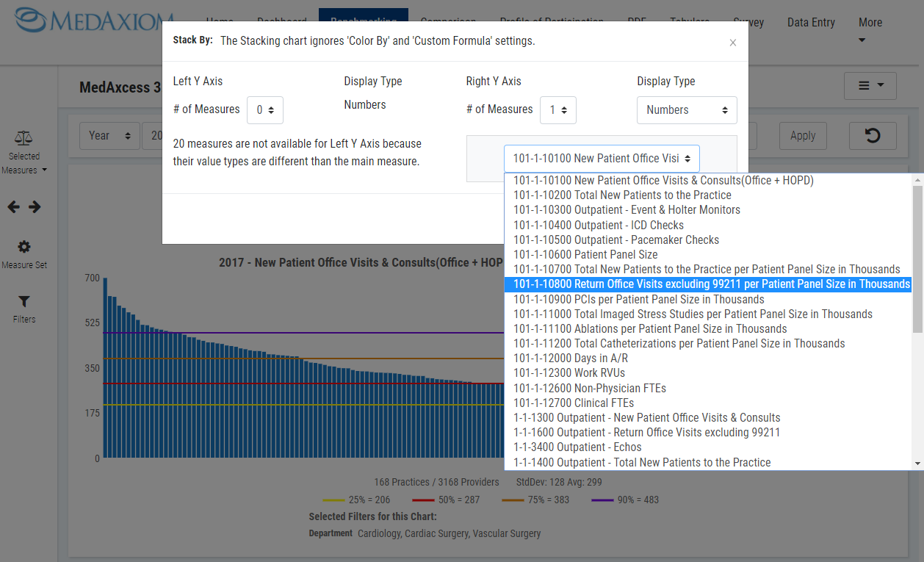
Task: Click the right arrow navigation icon
Action: click(35, 207)
